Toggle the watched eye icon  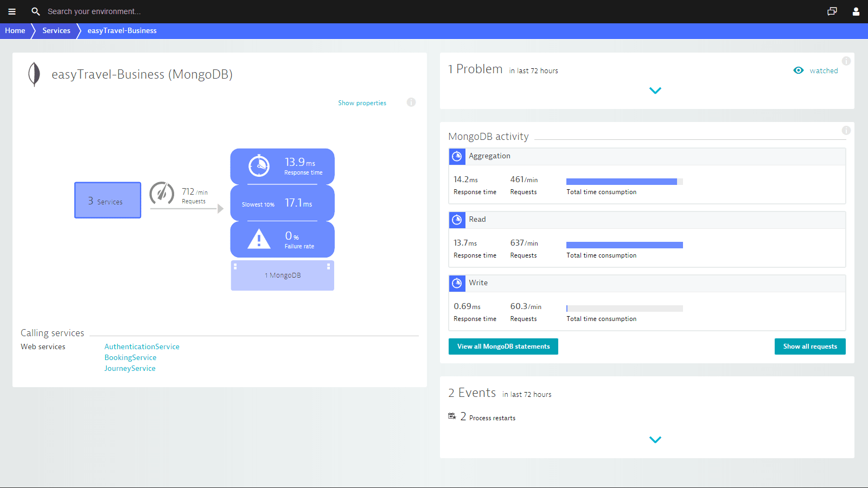point(799,70)
